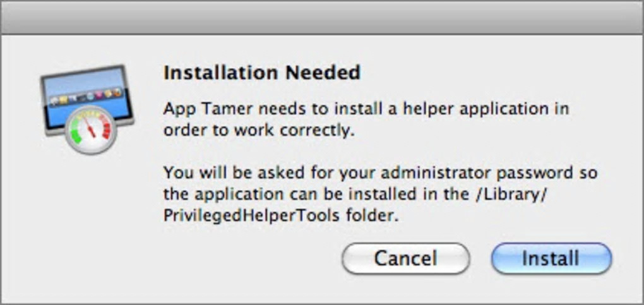The image size is (644, 305).
Task: Click the green zone of the gauge
Action: [77, 133]
